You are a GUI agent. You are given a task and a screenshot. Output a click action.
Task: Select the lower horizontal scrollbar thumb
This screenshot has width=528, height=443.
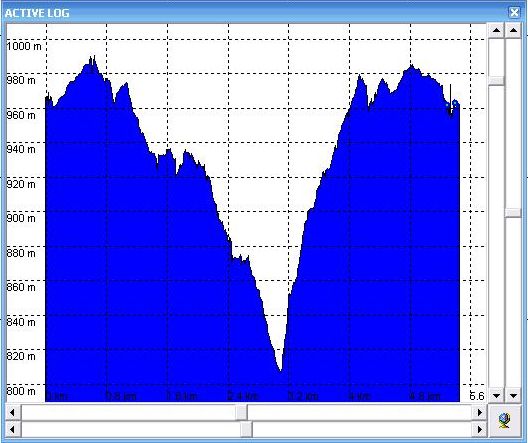pos(246,430)
